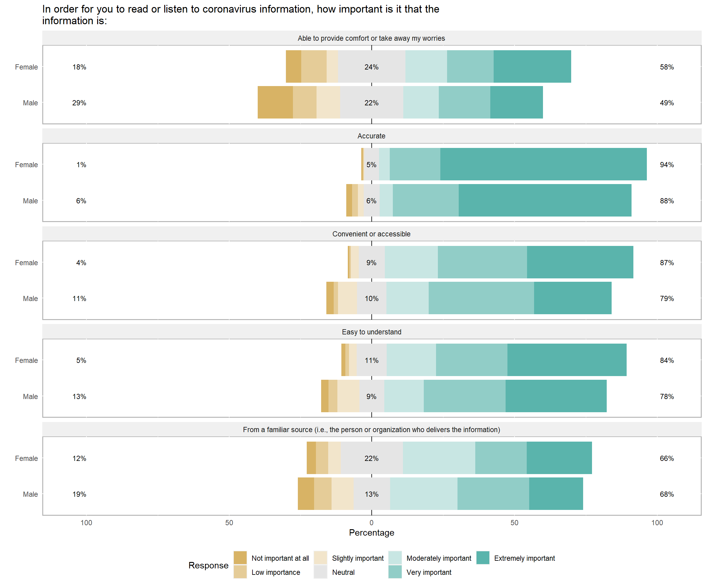The height and width of the screenshot is (588, 706).
Task: Click the Neutral legend swatch
Action: [x=321, y=572]
